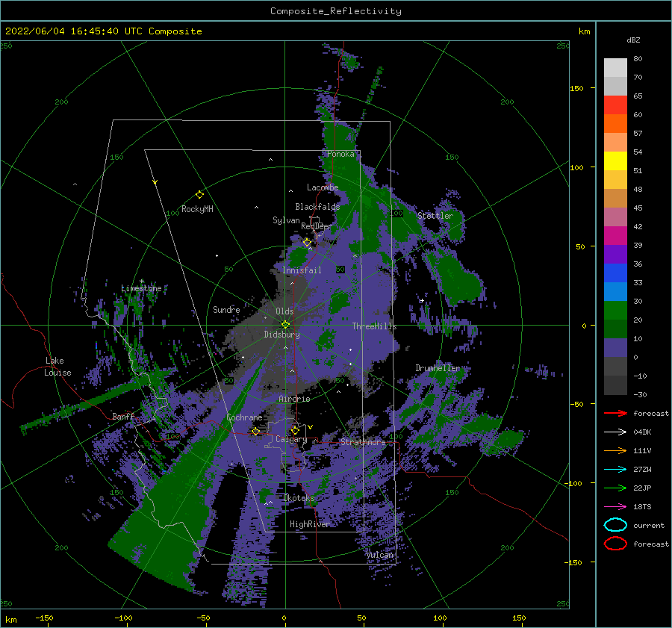This screenshot has width=672, height=628.
Task: Click the yellow diamond marker below Cochrane
Action: pos(255,432)
